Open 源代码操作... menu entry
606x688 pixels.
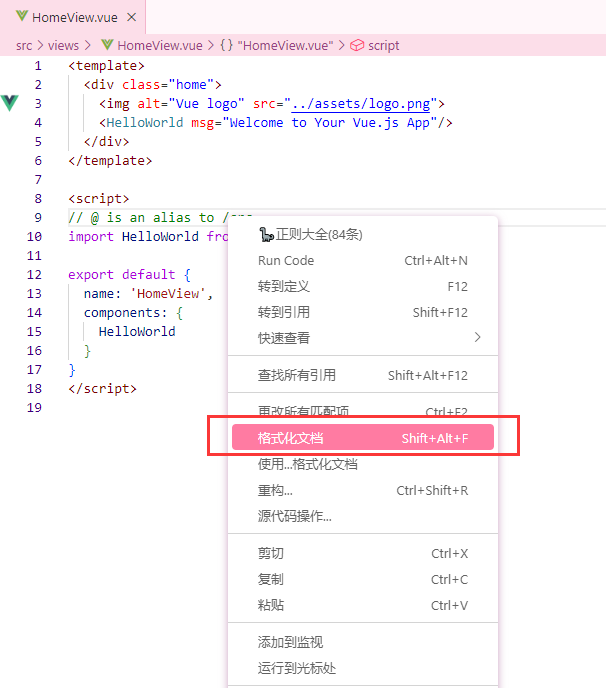click(295, 516)
